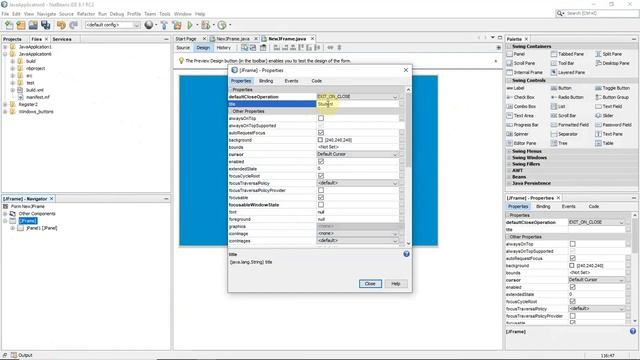Select manifest.mf file in Files tree
The height and width of the screenshot is (360, 640).
(x=38, y=97)
